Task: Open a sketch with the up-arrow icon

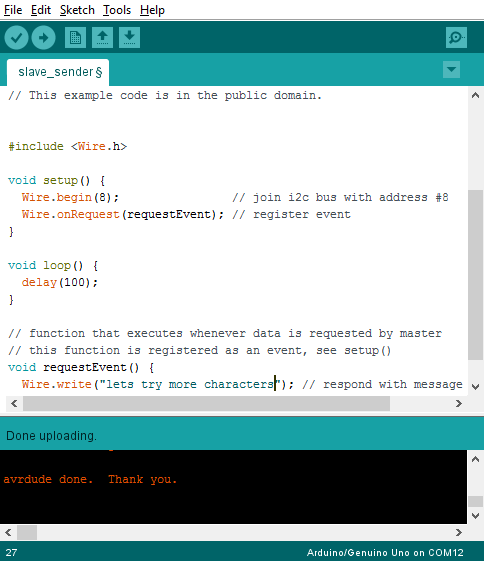Action: coord(102,38)
